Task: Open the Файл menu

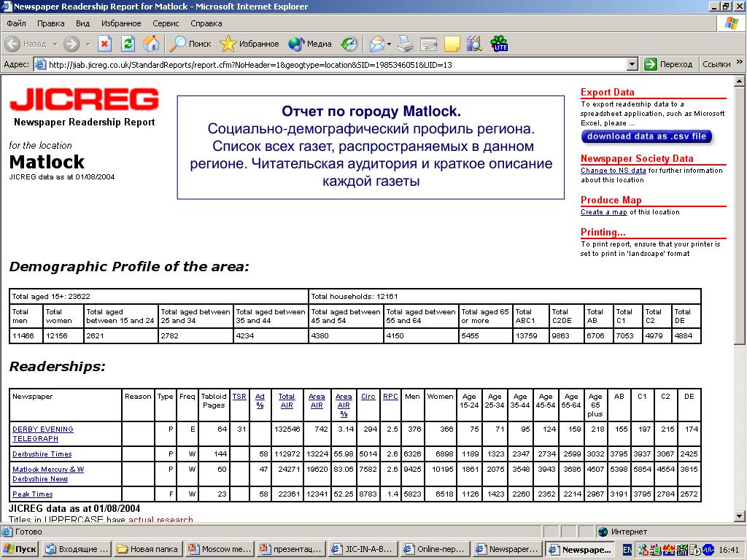Action: (16, 23)
